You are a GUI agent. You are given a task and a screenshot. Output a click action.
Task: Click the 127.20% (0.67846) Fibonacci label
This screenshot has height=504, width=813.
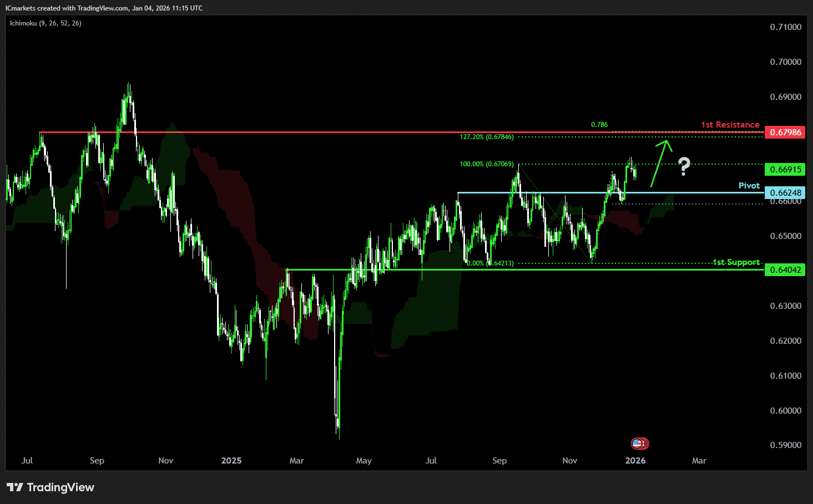click(486, 137)
